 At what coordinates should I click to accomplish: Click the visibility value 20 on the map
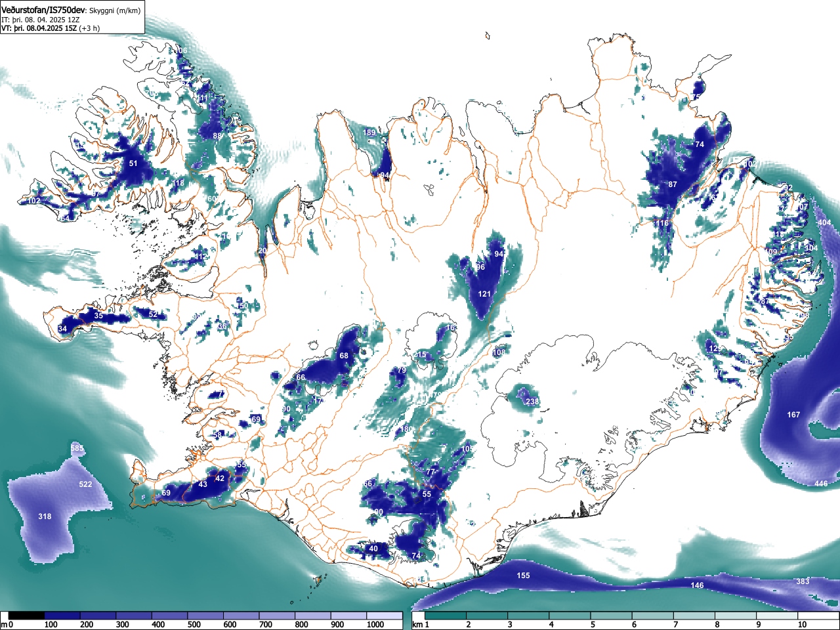262,251
